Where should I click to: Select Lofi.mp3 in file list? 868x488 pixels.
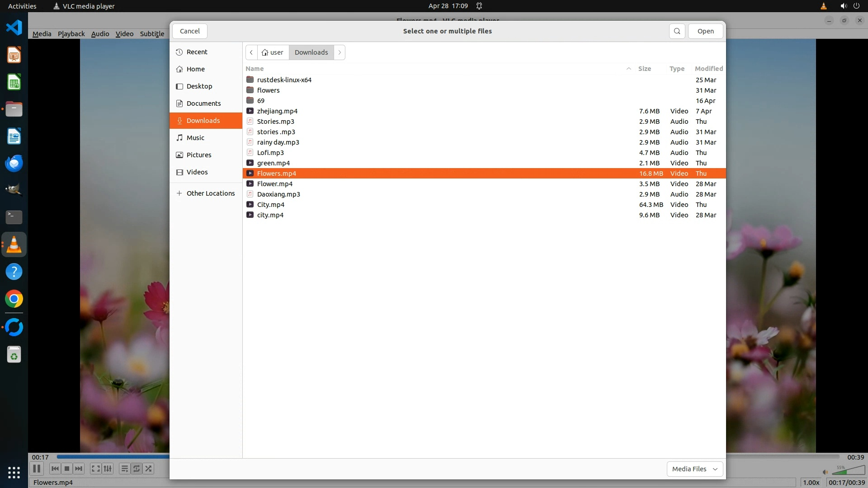(x=270, y=153)
